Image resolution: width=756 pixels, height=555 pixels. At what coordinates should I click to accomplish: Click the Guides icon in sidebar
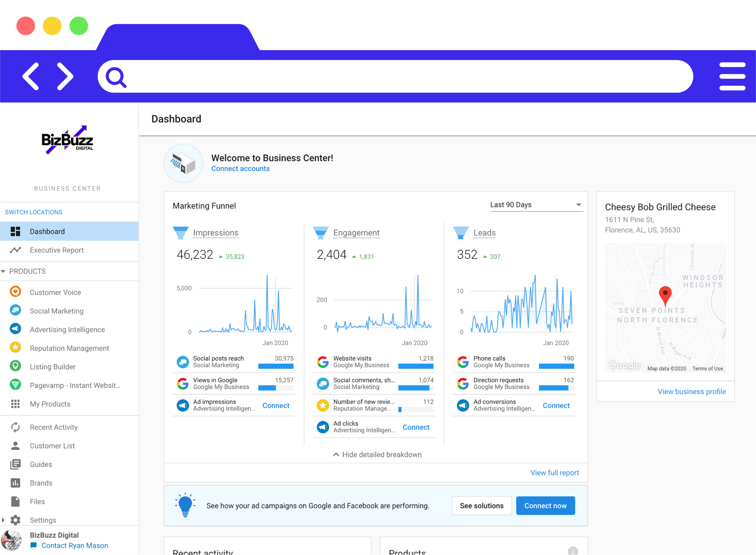tap(15, 464)
